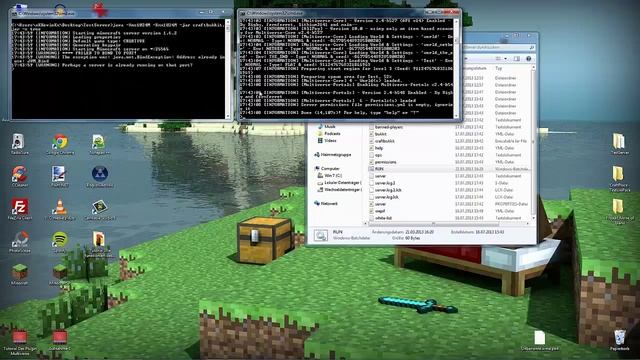640x360 pixels.
Task: Open the Papierkorb recycle bin
Action: pos(620,340)
